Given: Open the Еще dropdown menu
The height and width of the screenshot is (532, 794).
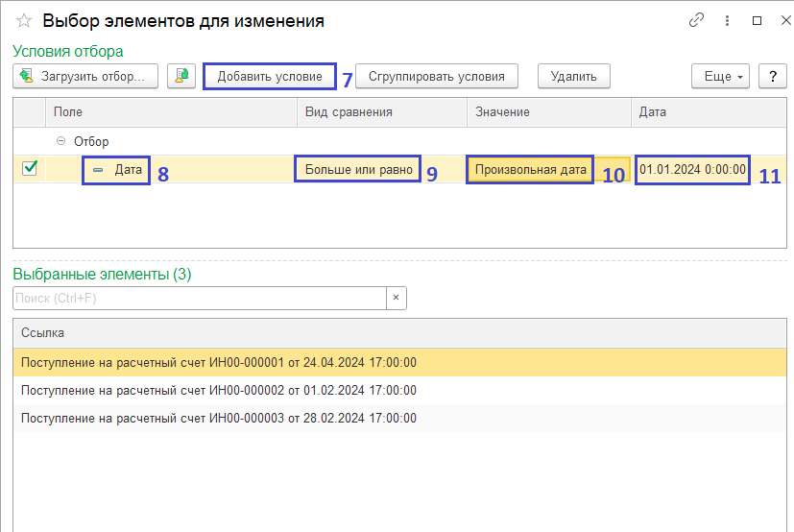Looking at the screenshot, I should pos(719,76).
